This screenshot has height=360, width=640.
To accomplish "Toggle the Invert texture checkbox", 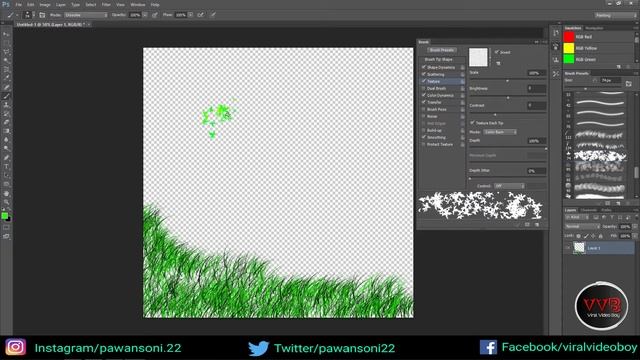I will (x=497, y=52).
